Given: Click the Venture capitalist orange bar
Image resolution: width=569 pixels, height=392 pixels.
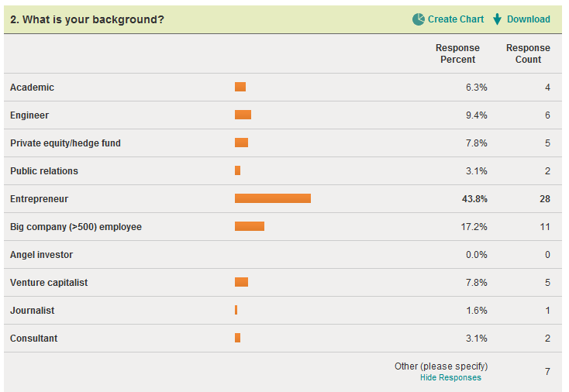Looking at the screenshot, I should [241, 283].
